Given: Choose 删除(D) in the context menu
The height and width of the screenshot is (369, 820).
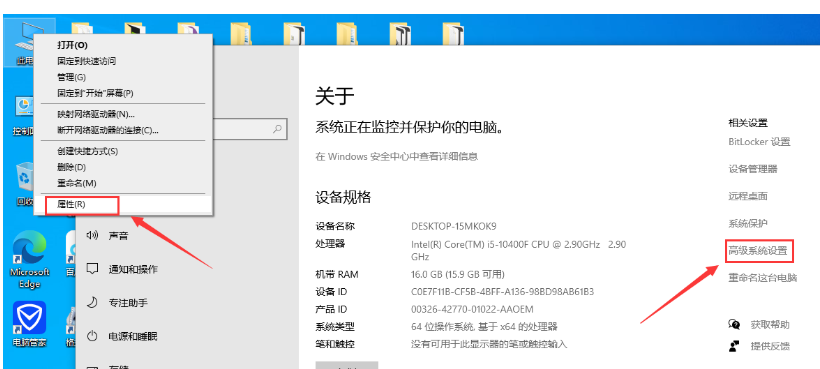Looking at the screenshot, I should point(123,167).
